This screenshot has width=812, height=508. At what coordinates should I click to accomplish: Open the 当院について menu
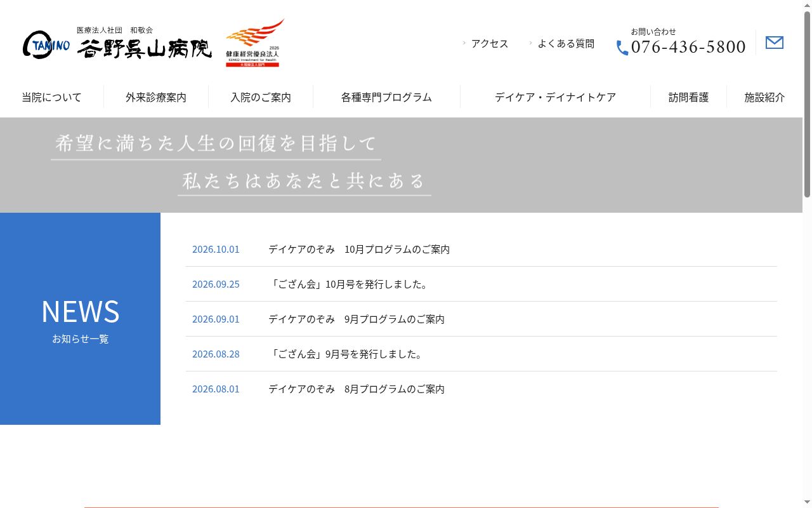(51, 97)
